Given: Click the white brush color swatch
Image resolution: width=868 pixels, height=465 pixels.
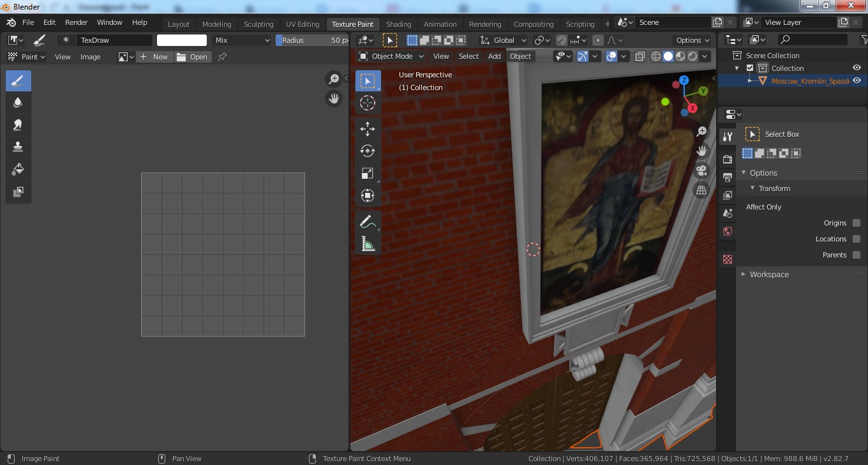Looking at the screenshot, I should pos(182,40).
